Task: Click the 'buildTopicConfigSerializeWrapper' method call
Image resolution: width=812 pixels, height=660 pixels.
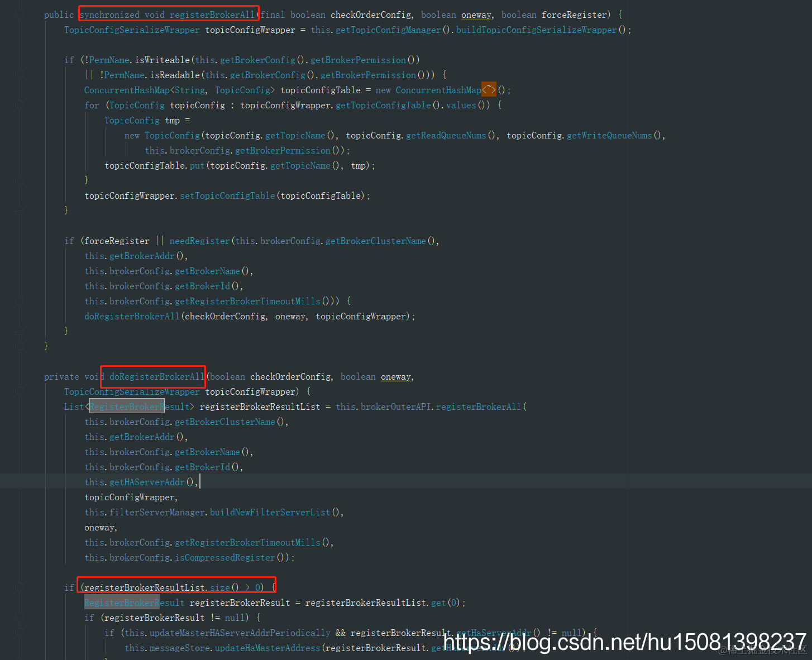Action: pos(536,30)
